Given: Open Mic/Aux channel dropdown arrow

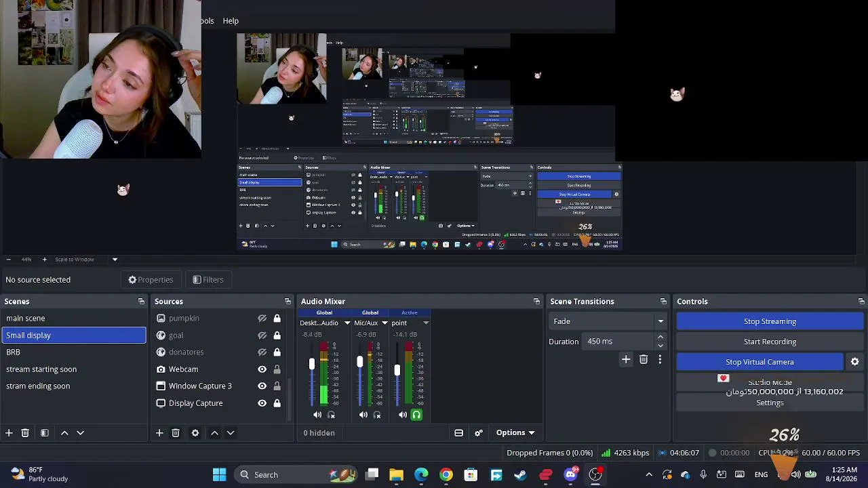Looking at the screenshot, I should pyautogui.click(x=384, y=323).
